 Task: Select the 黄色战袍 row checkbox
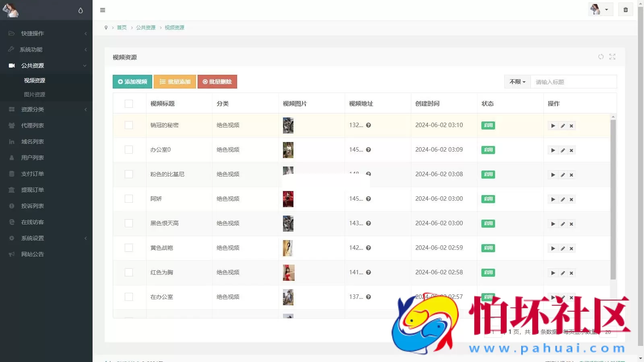pos(129,248)
